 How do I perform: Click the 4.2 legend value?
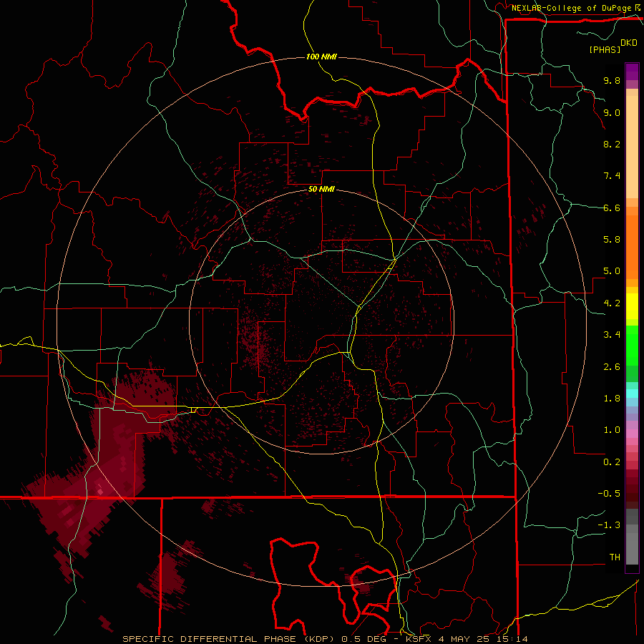tap(612, 303)
